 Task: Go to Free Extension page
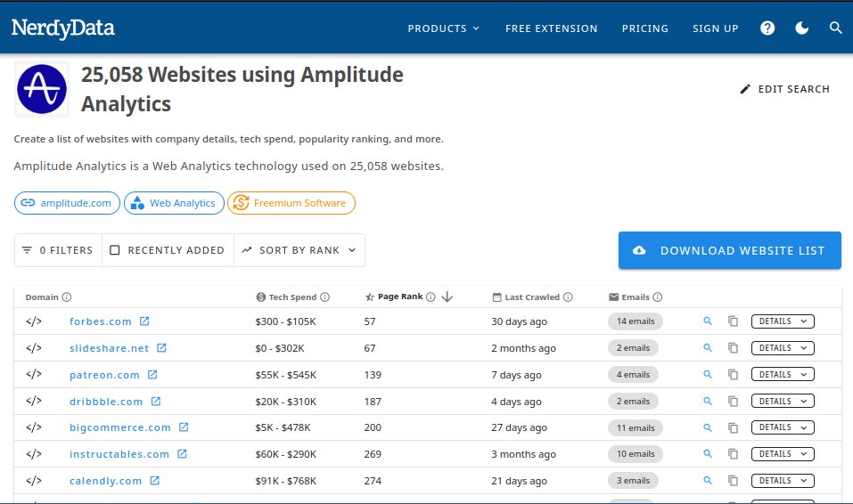(551, 28)
